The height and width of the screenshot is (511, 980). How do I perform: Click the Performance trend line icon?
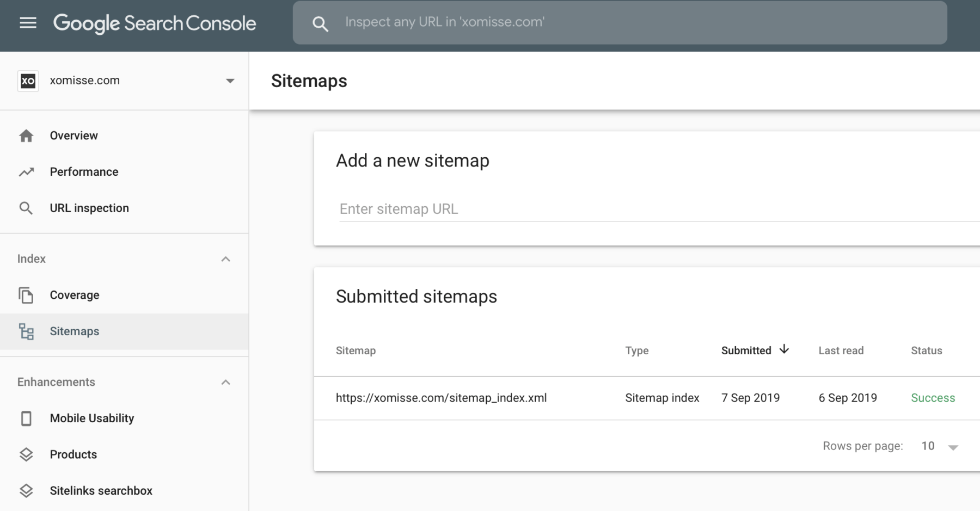[26, 172]
